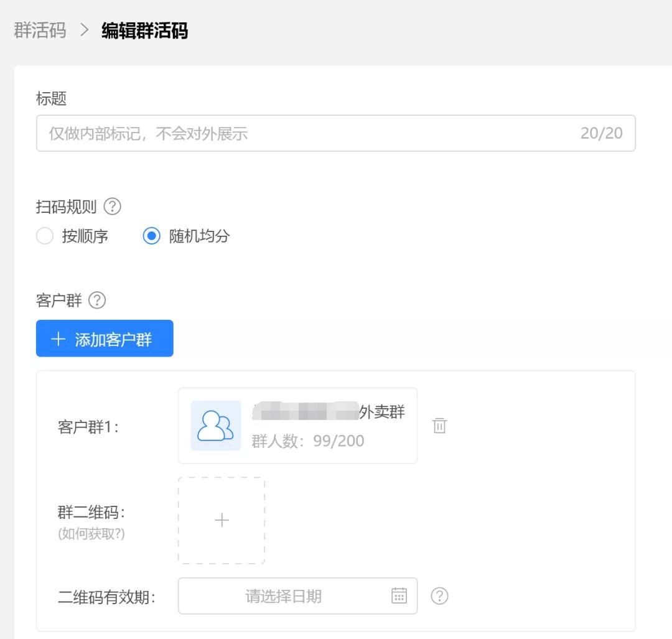Screen dimensions: 672x639
Task: Click the 添加客户群 button
Action: pos(104,338)
